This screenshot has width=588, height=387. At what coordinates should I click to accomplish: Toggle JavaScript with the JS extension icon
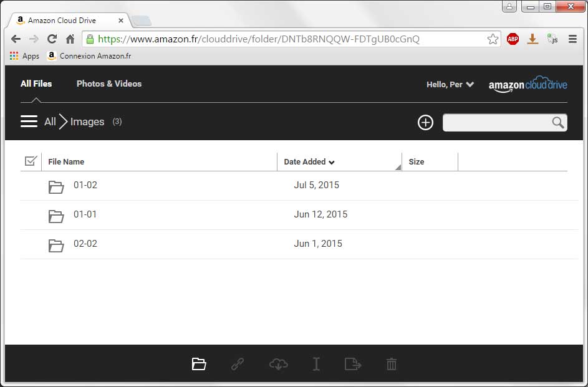coord(551,39)
